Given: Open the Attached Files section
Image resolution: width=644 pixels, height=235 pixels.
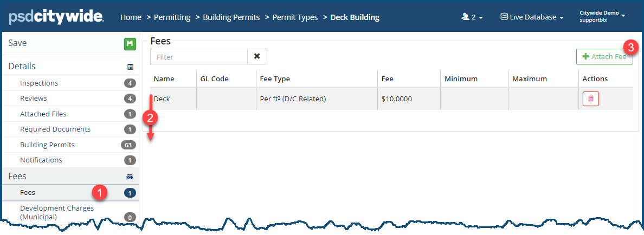Looking at the screenshot, I should pos(43,114).
